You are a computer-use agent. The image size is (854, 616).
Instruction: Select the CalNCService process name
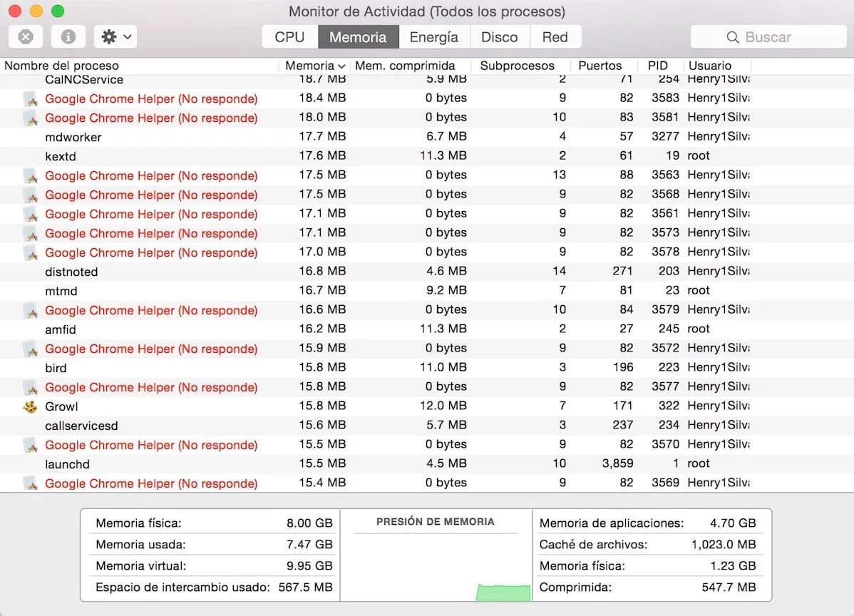pyautogui.click(x=84, y=80)
